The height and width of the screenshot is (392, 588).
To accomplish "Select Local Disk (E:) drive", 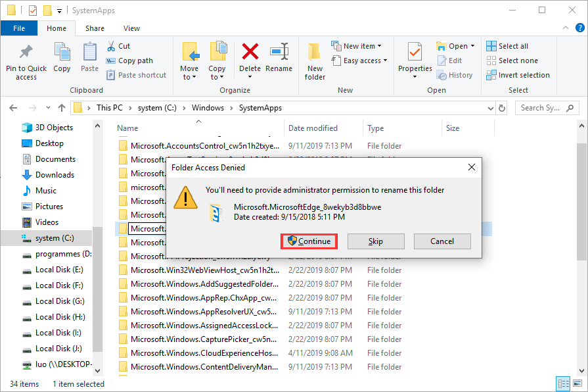I will click(x=53, y=270).
